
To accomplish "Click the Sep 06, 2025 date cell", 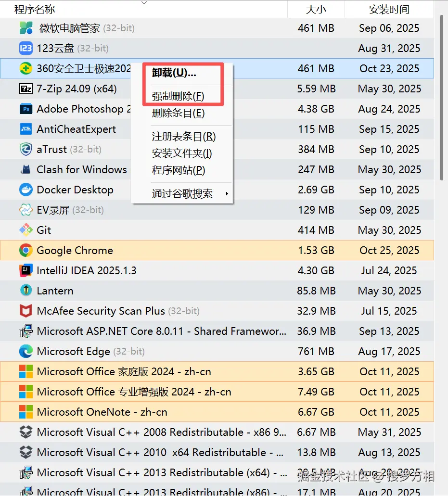I will pos(389,28).
